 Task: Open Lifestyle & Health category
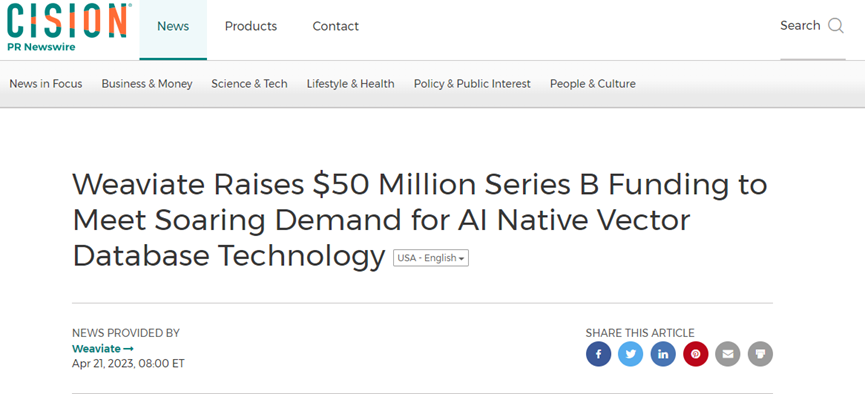tap(351, 84)
